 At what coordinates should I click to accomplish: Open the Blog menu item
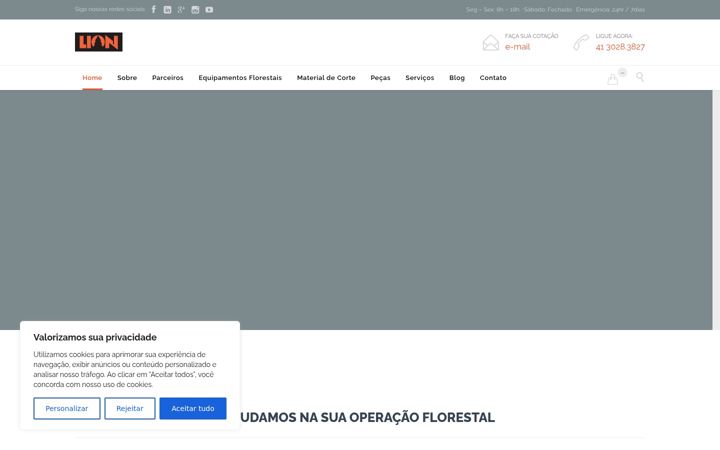[x=457, y=78]
